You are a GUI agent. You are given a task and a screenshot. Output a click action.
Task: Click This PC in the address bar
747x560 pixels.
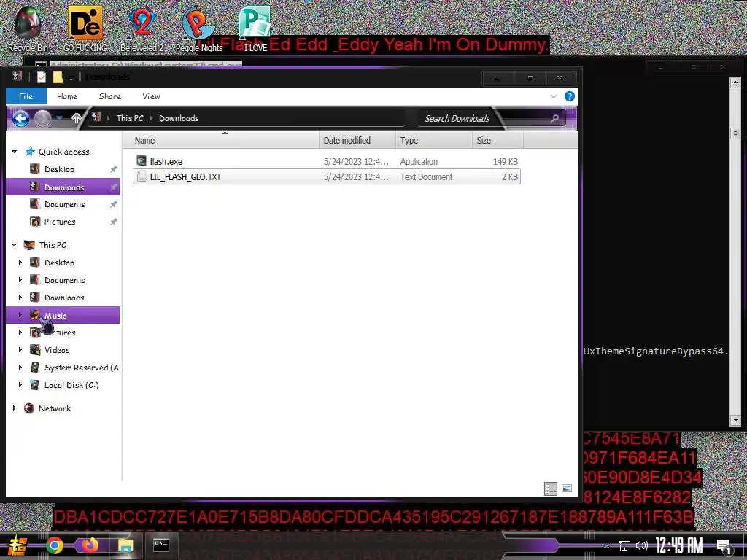(x=130, y=118)
